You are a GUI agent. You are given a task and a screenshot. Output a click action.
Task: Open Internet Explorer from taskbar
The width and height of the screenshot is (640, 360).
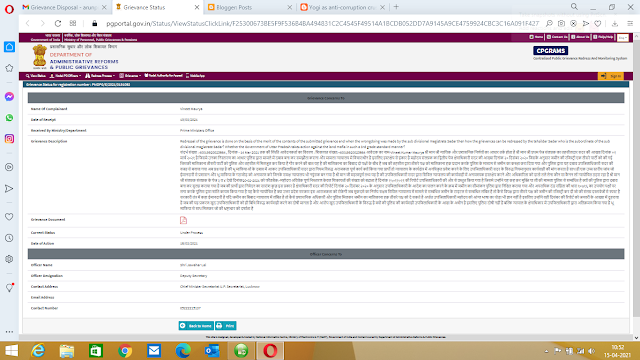38,351
